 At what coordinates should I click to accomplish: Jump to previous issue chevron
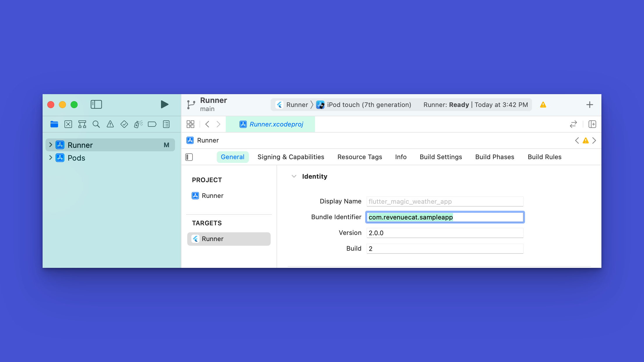pyautogui.click(x=577, y=140)
